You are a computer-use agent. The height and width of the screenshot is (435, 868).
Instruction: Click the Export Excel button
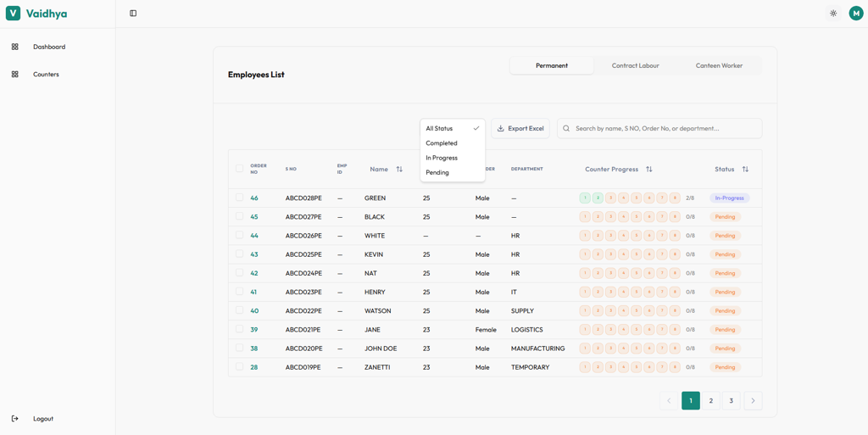click(x=520, y=128)
